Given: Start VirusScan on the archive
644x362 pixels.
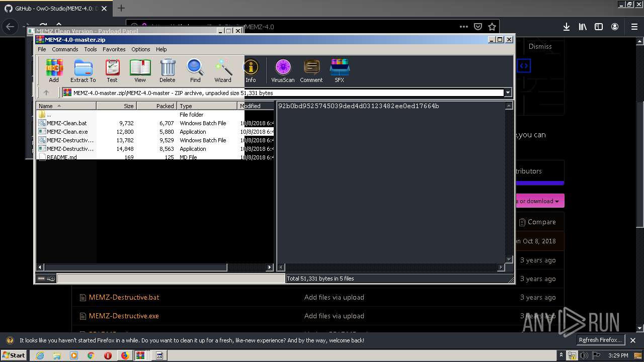Looking at the screenshot, I should click(x=283, y=70).
